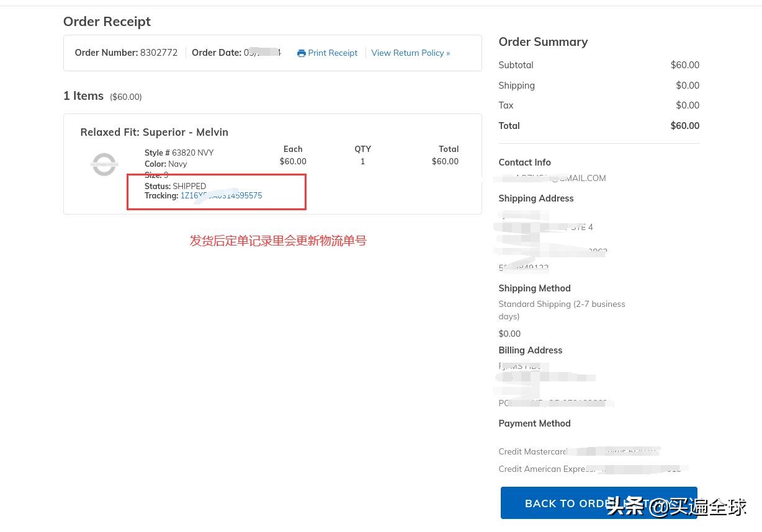Click the Credit Mastercard payment line

coord(533,451)
